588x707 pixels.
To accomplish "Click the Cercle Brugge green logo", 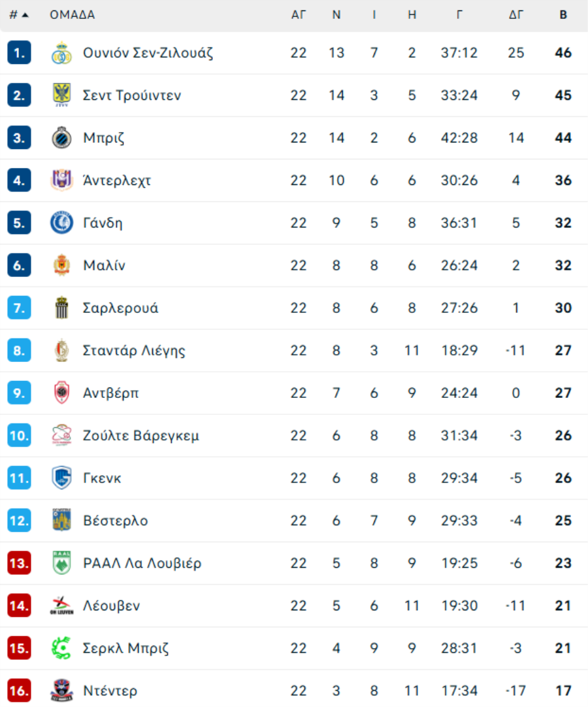I will pos(61,648).
